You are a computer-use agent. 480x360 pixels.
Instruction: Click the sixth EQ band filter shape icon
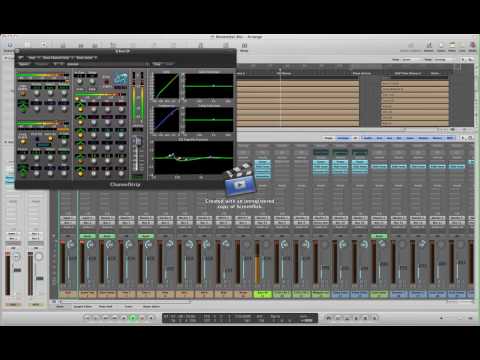click(x=80, y=169)
